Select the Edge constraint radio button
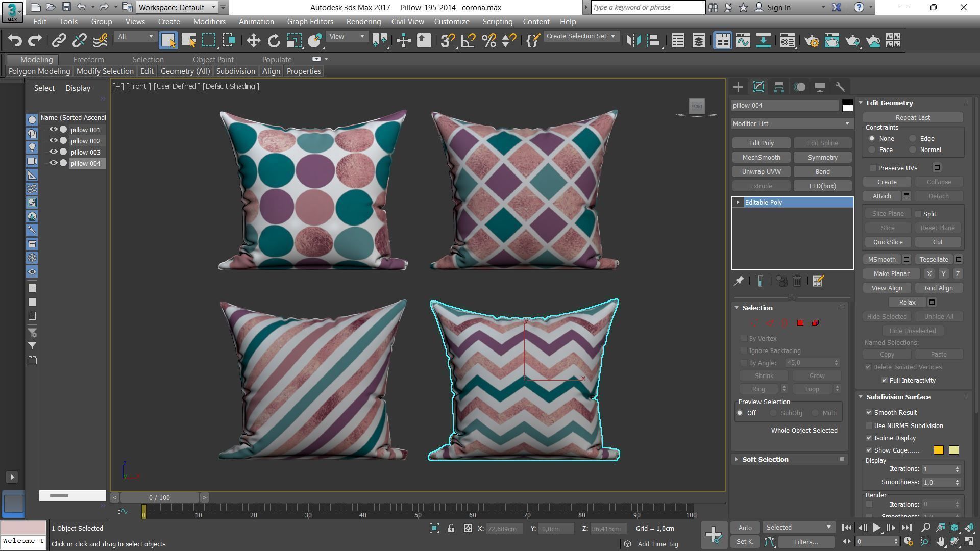Viewport: 980px width, 551px height. tap(913, 139)
